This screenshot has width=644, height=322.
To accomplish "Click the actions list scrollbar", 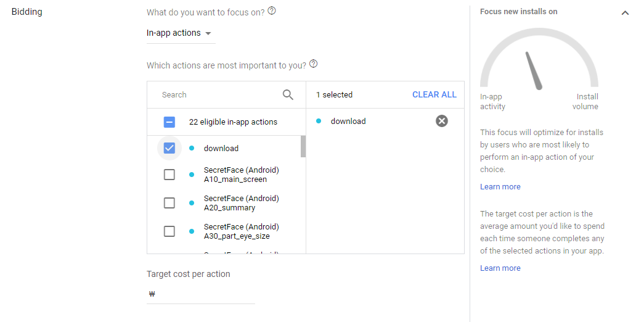I will click(x=303, y=147).
